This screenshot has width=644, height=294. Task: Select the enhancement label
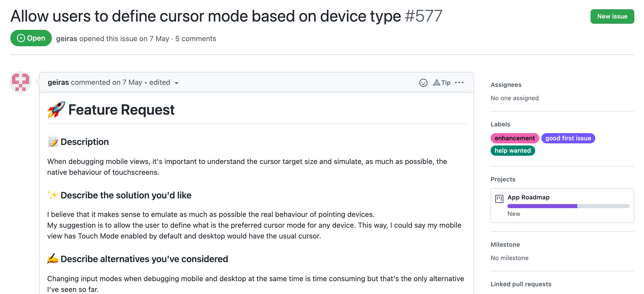515,138
